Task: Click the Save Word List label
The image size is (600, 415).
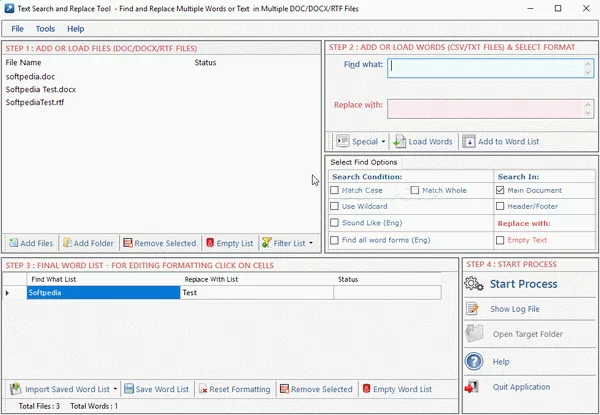Action: coord(162,389)
